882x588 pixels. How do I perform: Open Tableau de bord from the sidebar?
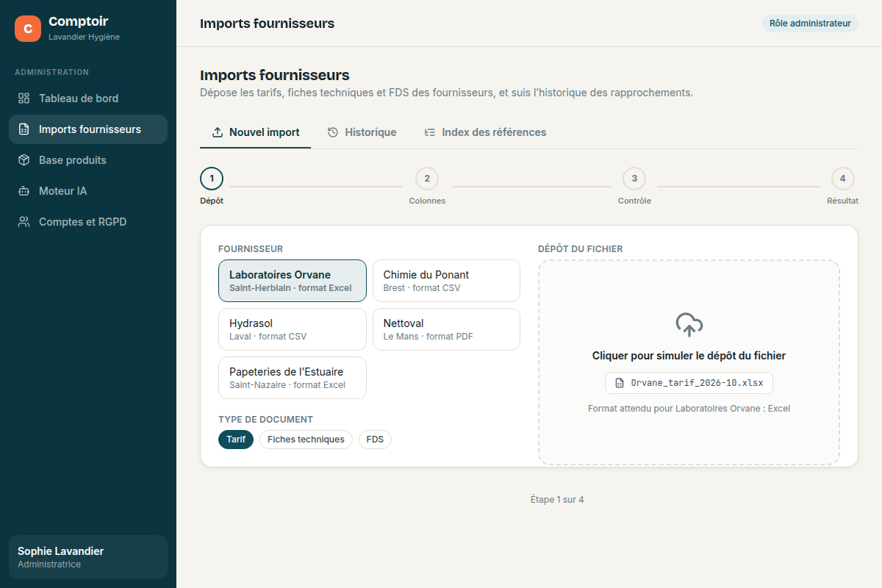88,98
